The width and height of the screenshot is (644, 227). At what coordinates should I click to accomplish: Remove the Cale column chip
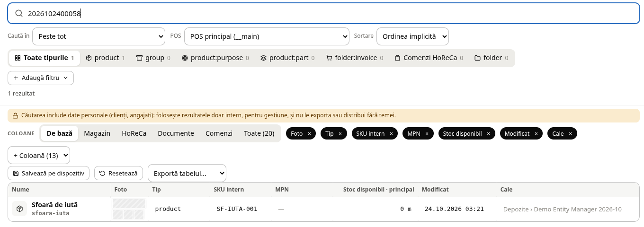coord(570,134)
